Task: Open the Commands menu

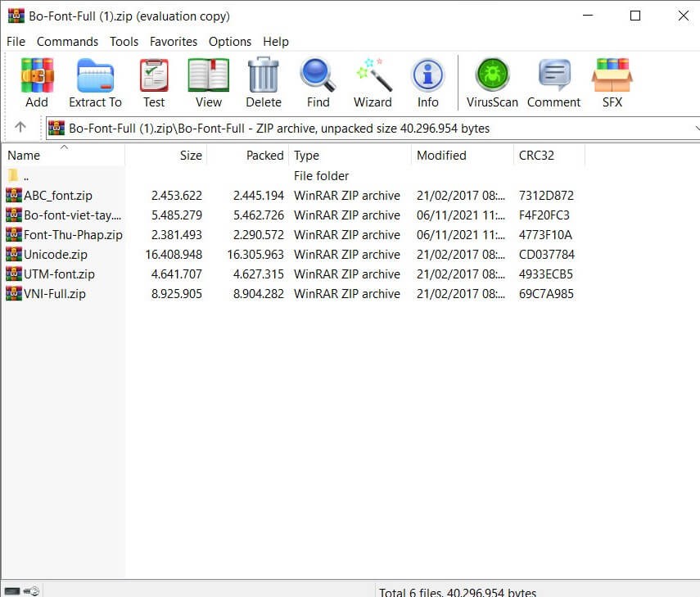Action: click(67, 42)
